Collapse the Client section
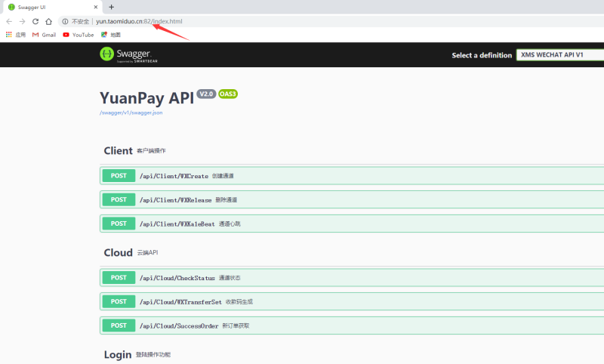This screenshot has width=604, height=364. (352, 151)
